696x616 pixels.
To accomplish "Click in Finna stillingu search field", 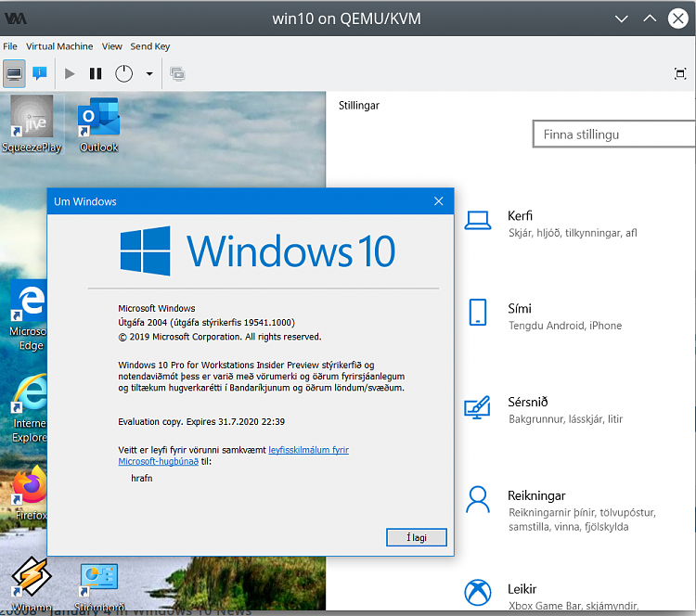I will pyautogui.click(x=614, y=135).
